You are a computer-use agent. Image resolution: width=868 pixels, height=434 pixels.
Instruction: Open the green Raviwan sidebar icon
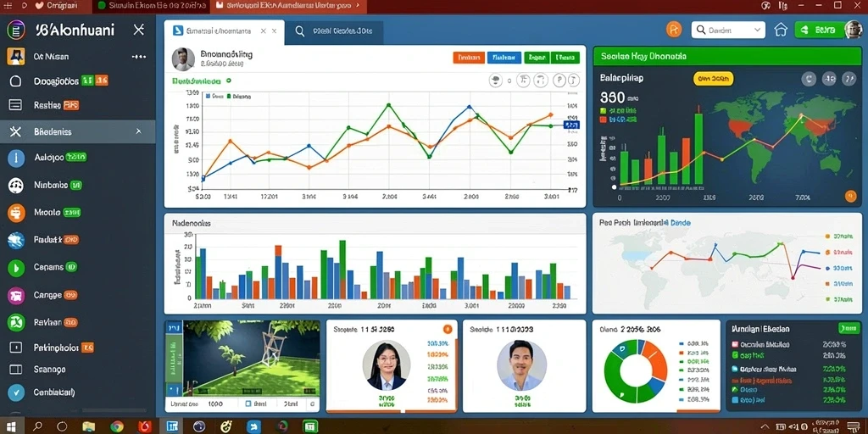[x=16, y=322]
